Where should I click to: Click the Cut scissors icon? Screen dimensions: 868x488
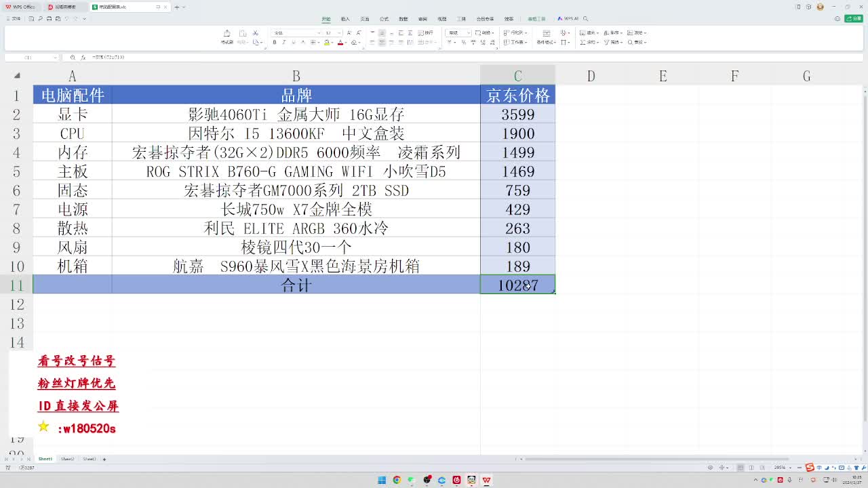pyautogui.click(x=256, y=33)
